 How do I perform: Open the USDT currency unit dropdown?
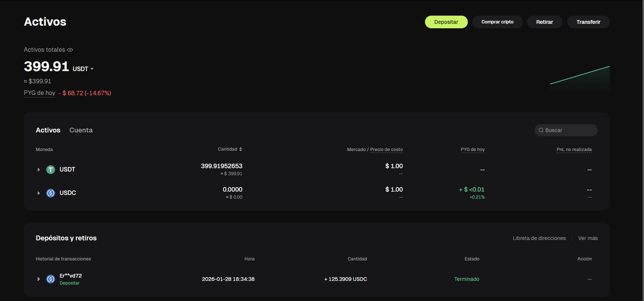pos(83,69)
